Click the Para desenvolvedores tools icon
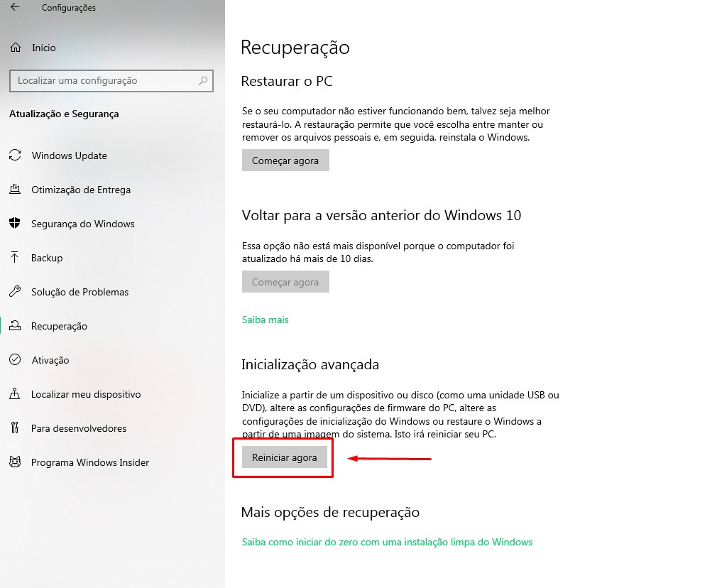The height and width of the screenshot is (588, 717). pos(15,428)
